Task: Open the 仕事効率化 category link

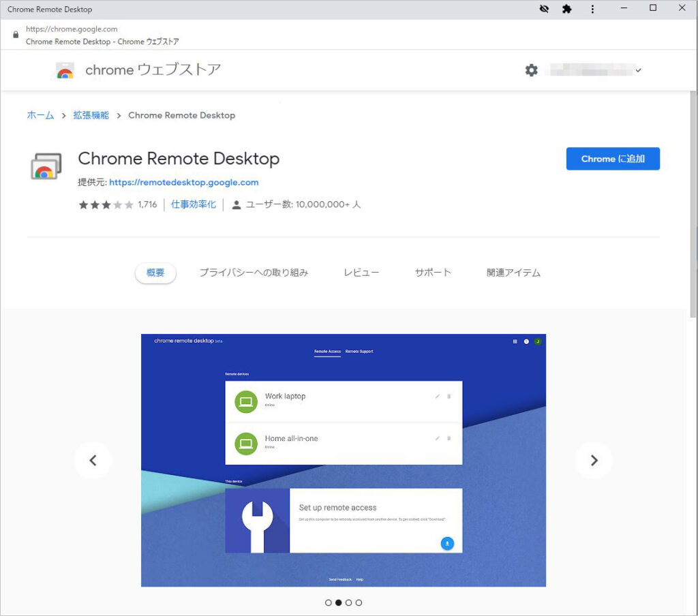Action: point(194,204)
